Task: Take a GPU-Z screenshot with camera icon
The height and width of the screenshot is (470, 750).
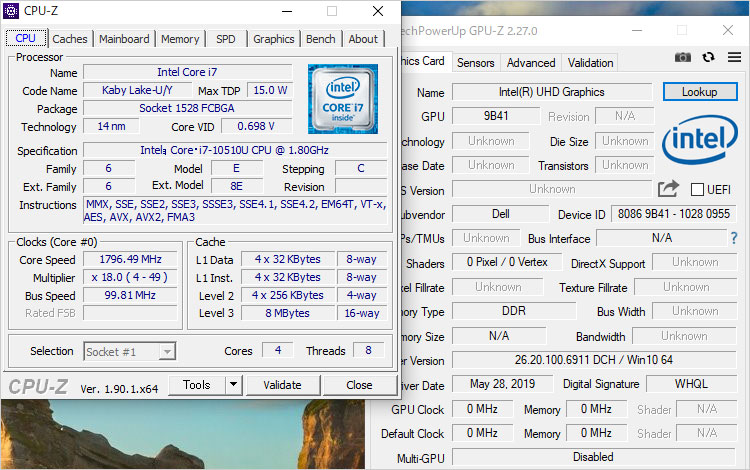Action: [683, 57]
